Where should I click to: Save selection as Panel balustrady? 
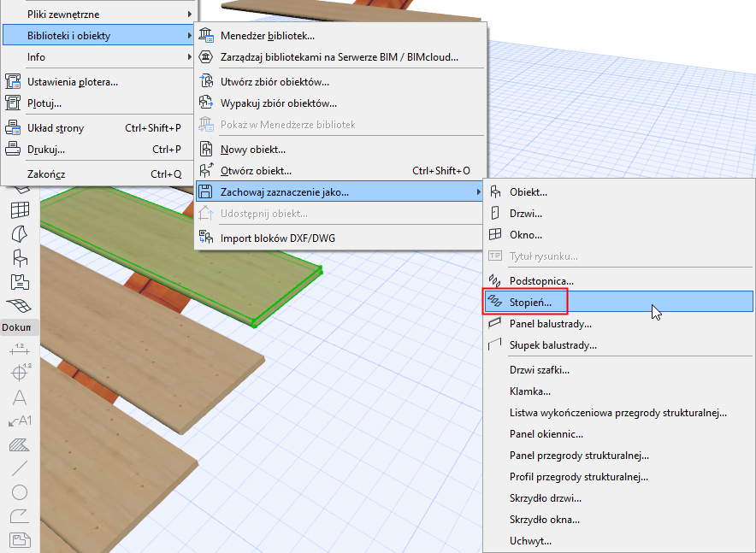(618, 324)
